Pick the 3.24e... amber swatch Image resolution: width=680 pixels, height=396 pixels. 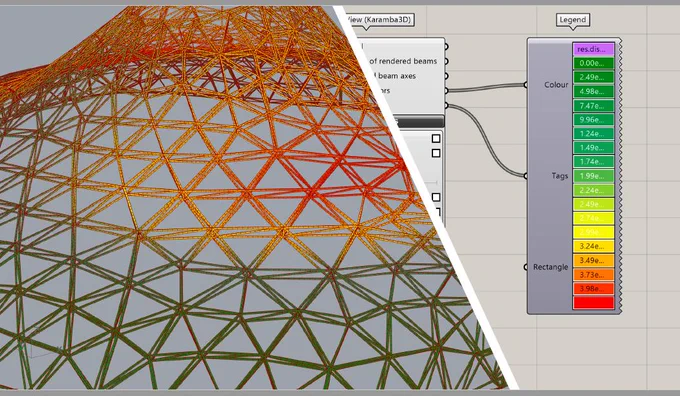594,246
